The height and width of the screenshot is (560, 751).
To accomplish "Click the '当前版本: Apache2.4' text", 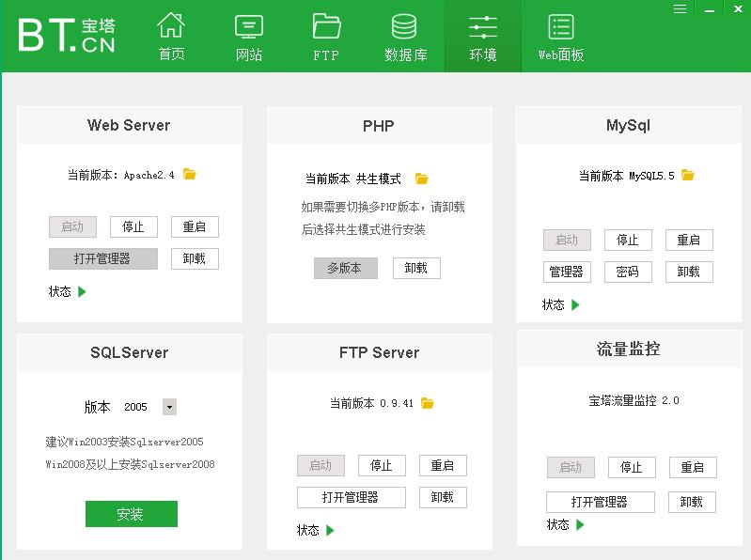I will (120, 175).
